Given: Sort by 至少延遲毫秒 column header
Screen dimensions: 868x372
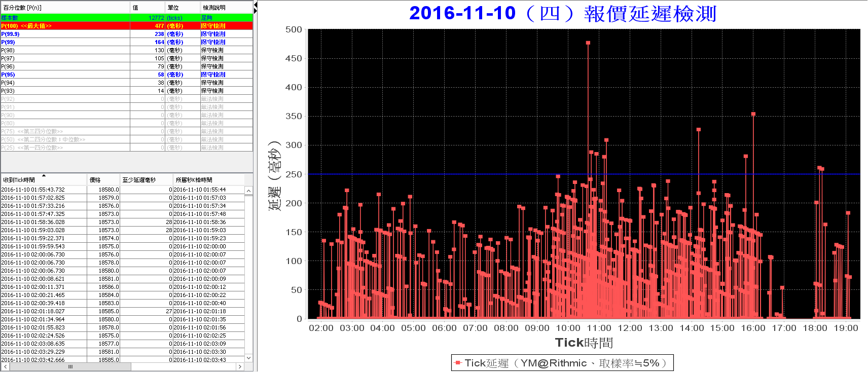Looking at the screenshot, I should point(147,180).
